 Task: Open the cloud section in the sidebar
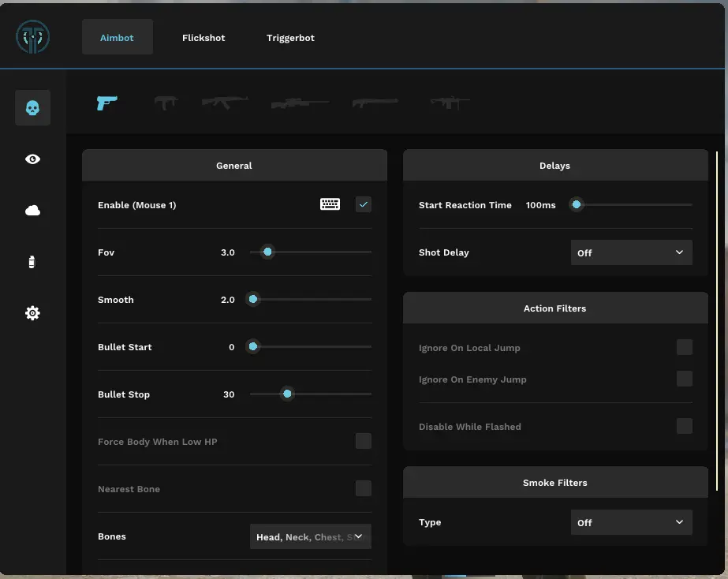point(32,211)
